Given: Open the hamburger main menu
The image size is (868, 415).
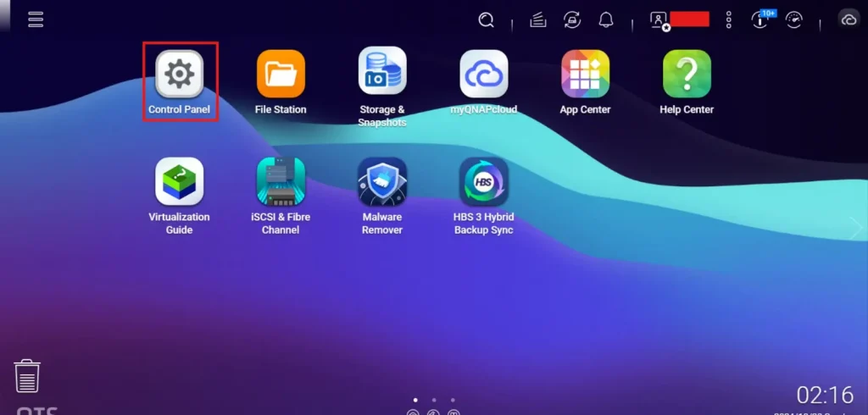Looking at the screenshot, I should tap(36, 19).
